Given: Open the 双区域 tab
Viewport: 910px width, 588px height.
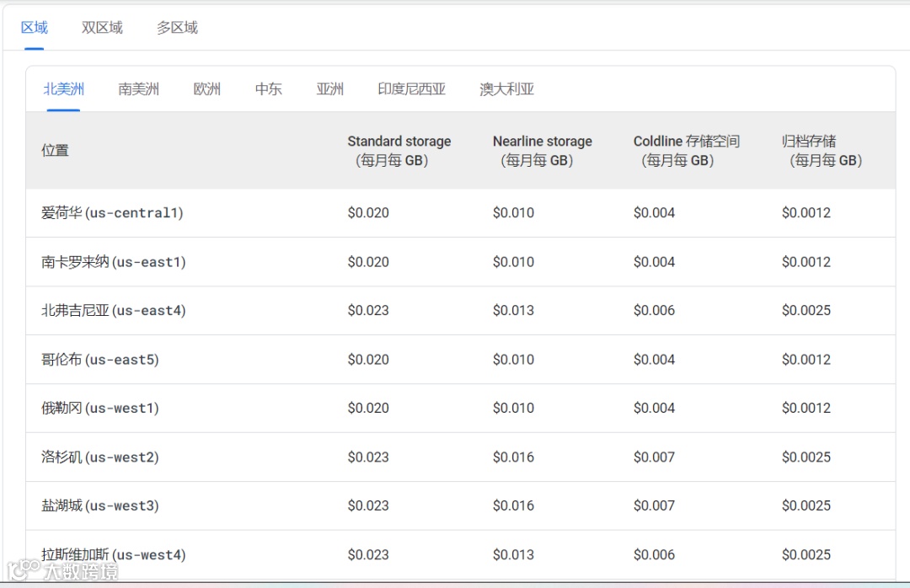Looking at the screenshot, I should click(x=102, y=28).
